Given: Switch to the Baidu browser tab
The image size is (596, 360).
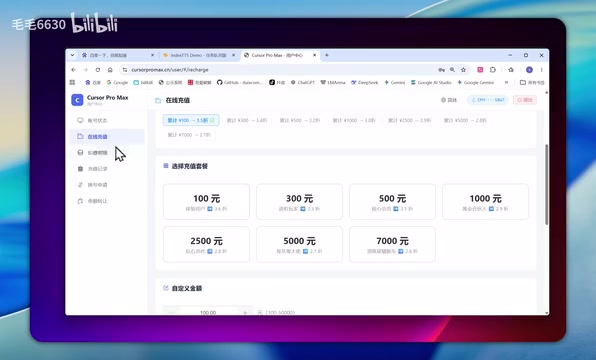Looking at the screenshot, I should coord(116,55).
